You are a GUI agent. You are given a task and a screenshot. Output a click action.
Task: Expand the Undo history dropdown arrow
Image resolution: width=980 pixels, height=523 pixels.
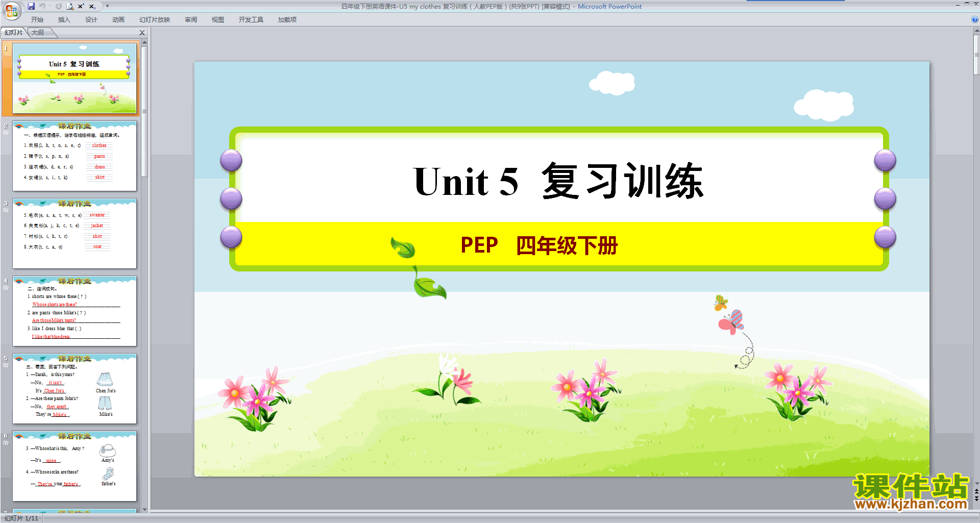50,6
